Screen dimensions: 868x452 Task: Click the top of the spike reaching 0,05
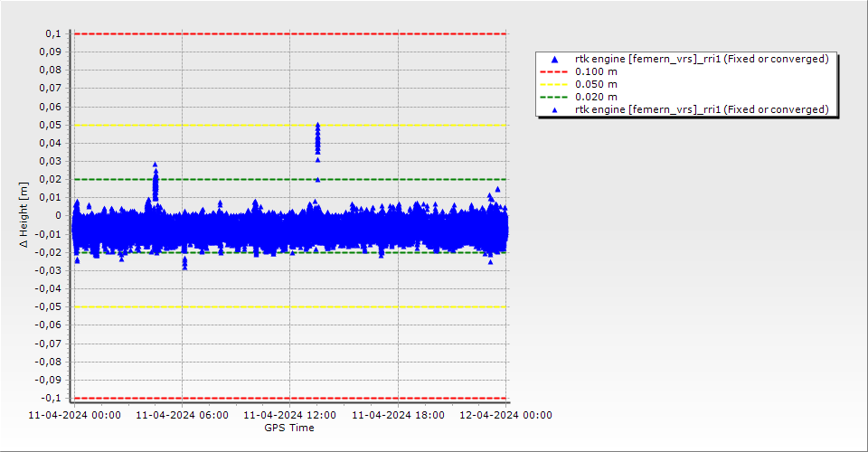click(317, 126)
